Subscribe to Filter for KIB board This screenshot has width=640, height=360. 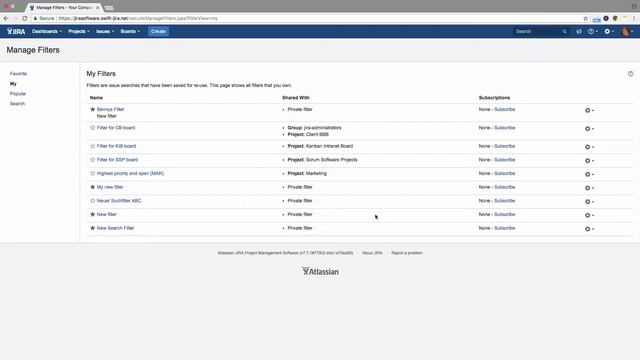tap(504, 146)
